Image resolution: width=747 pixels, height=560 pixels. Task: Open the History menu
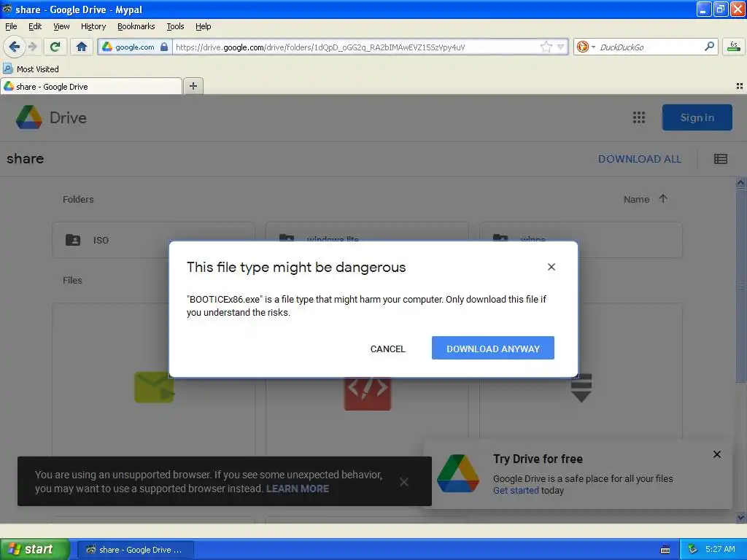point(93,26)
